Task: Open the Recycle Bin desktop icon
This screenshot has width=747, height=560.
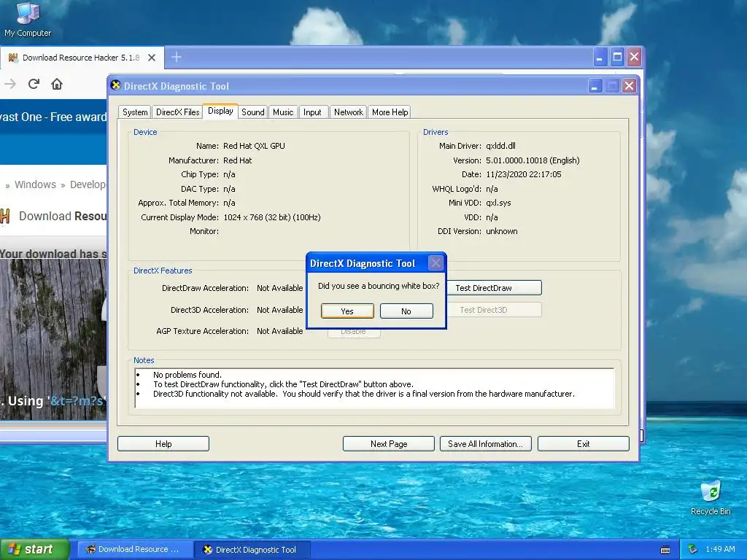Action: pos(711,497)
